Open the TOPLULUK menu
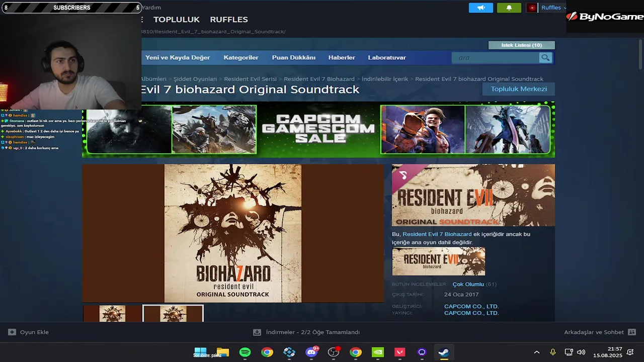The image size is (644, 362). 177,20
